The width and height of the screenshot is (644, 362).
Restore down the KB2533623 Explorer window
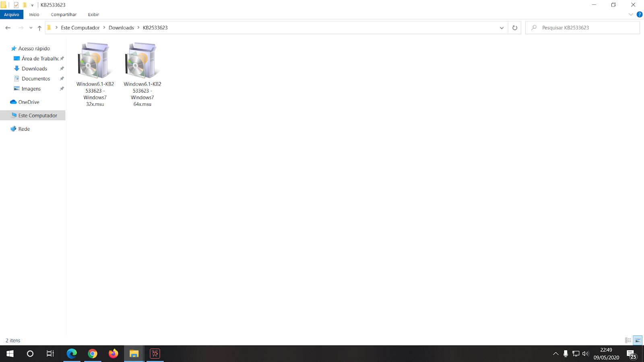[613, 5]
